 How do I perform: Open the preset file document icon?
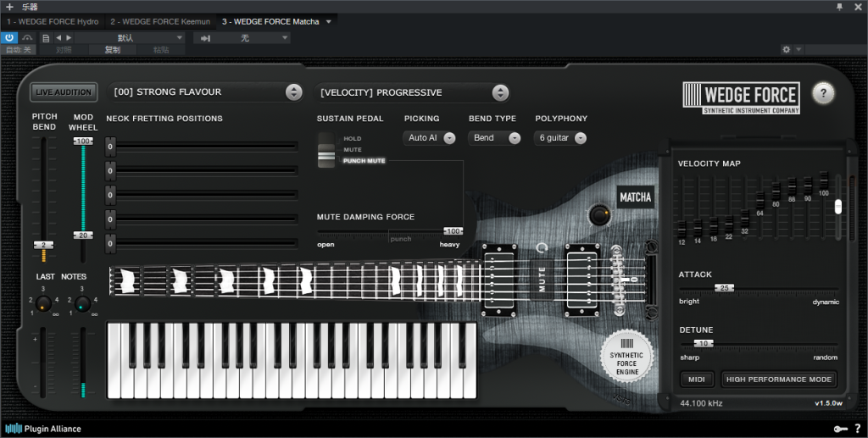coord(46,38)
